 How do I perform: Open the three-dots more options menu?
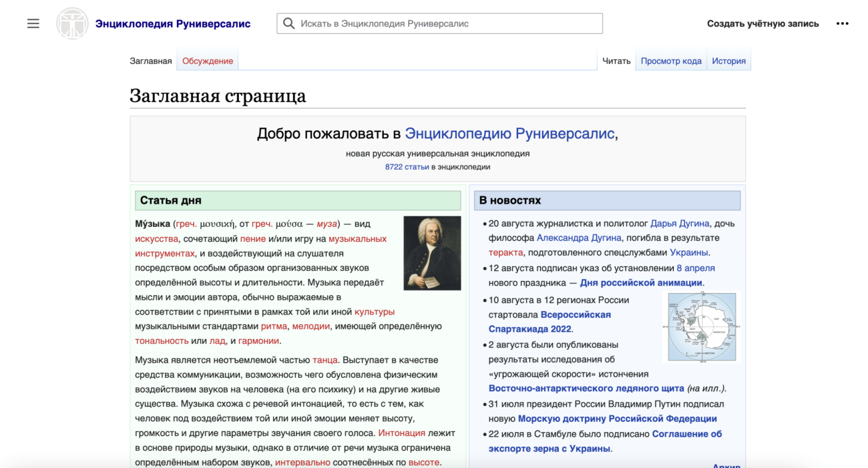(x=842, y=23)
